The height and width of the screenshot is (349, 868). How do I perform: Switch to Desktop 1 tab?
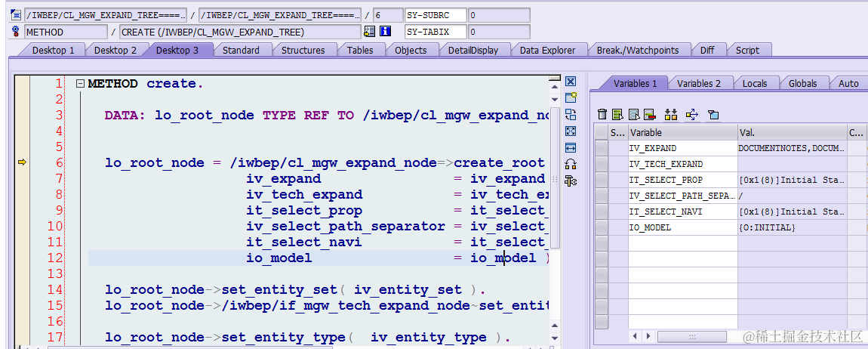[x=53, y=51]
